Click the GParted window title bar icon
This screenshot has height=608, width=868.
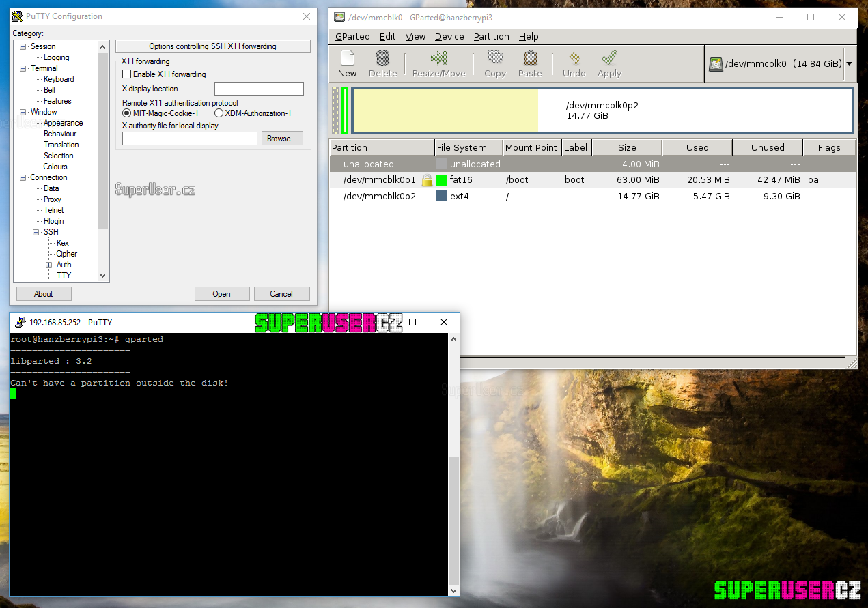[339, 17]
